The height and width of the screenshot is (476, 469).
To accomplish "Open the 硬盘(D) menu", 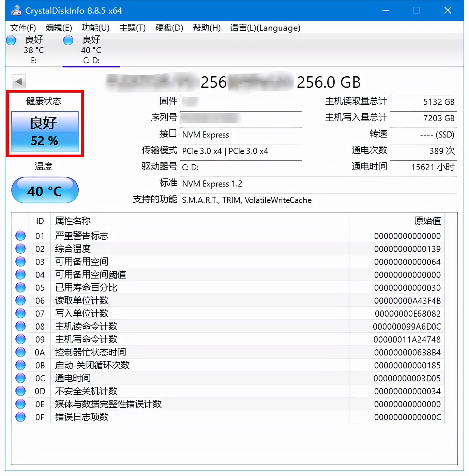I will [168, 28].
